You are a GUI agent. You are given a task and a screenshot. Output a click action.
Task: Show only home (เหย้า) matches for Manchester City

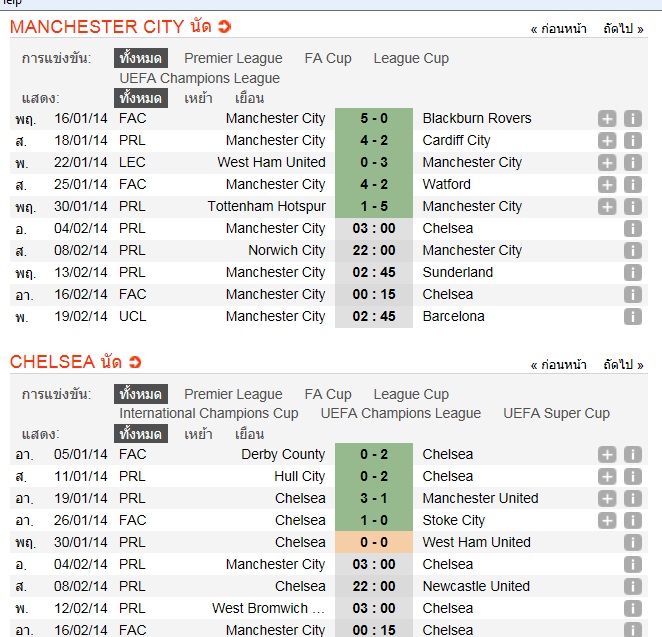click(x=198, y=98)
